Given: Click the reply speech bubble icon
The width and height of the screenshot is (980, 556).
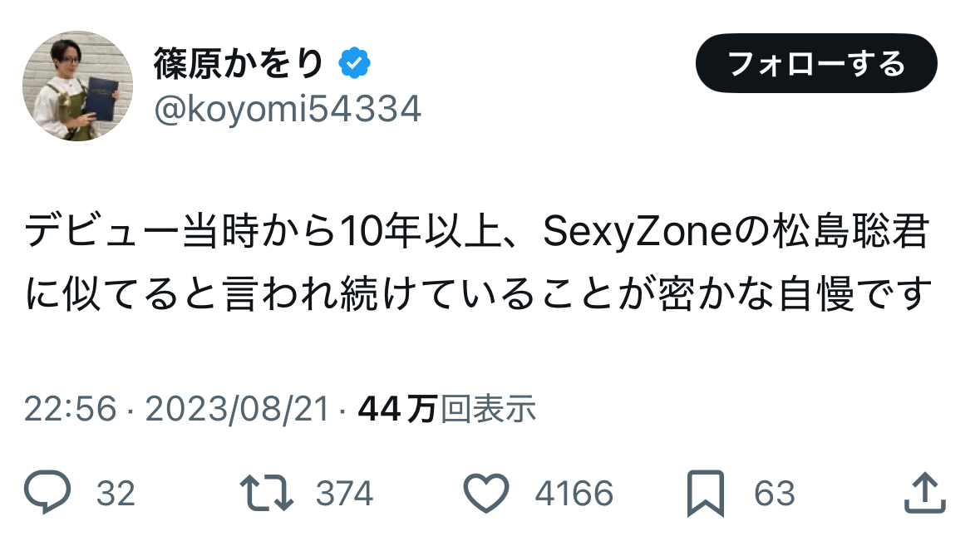Looking at the screenshot, I should [x=47, y=492].
